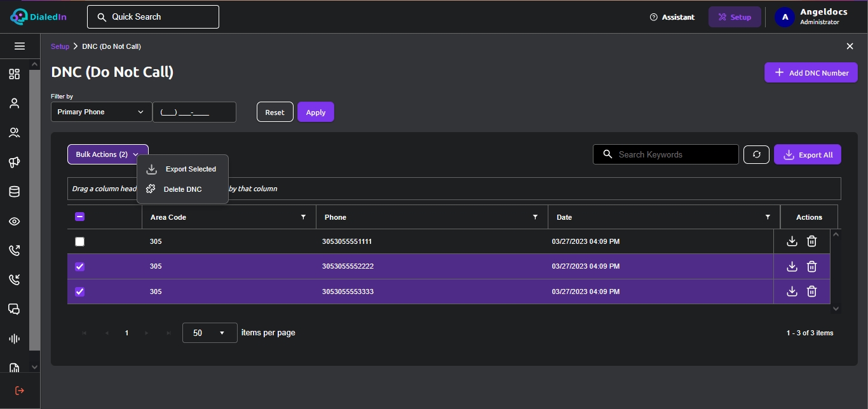
Task: Open the inbound call icon in sidebar
Action: [x=14, y=279]
